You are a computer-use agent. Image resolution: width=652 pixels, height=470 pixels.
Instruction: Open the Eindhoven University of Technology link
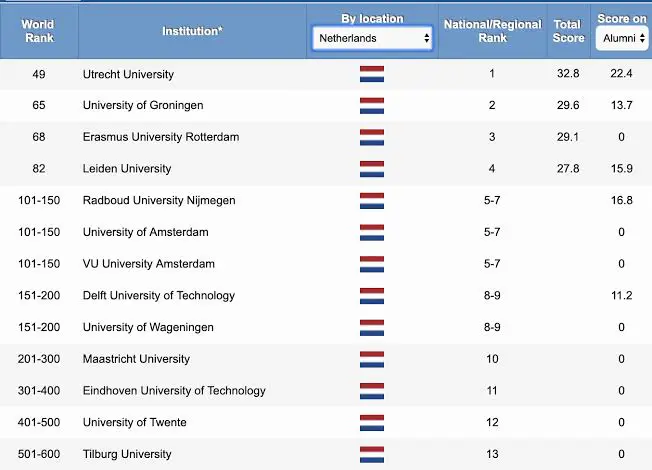[x=174, y=391]
